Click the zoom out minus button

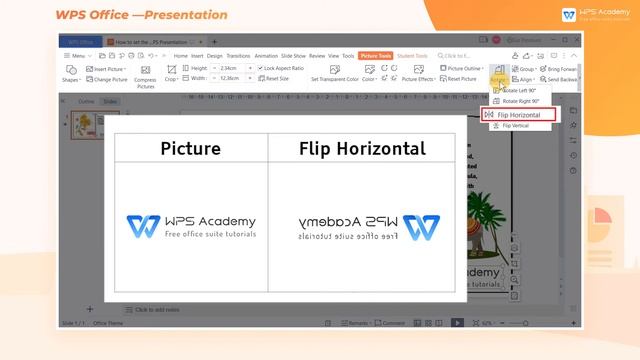click(x=502, y=323)
